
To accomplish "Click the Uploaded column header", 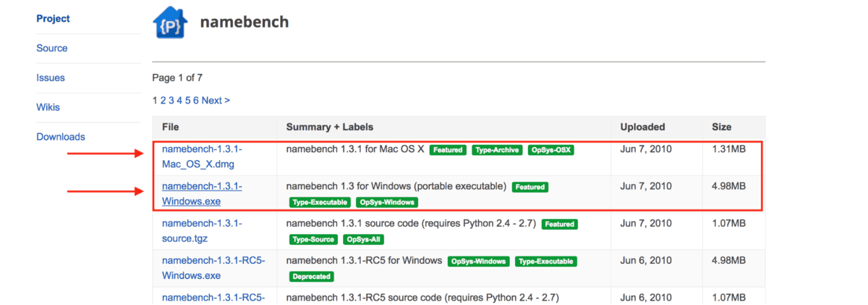I will click(642, 127).
